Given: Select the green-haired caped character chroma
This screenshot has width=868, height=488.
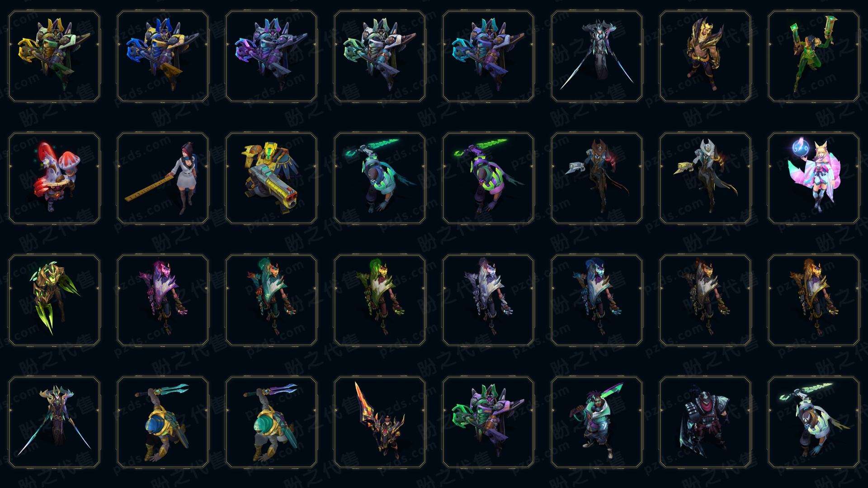Looking at the screenshot, I should 380,300.
